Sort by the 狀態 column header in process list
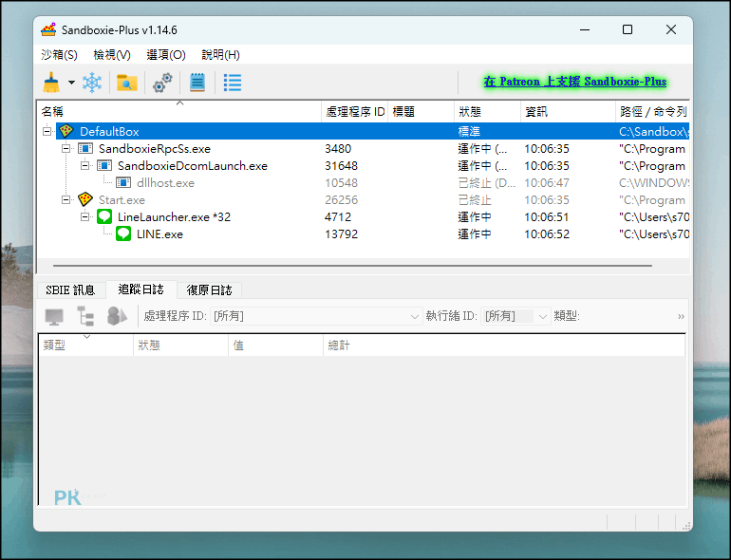Screen dimensions: 731x560 pos(487,111)
